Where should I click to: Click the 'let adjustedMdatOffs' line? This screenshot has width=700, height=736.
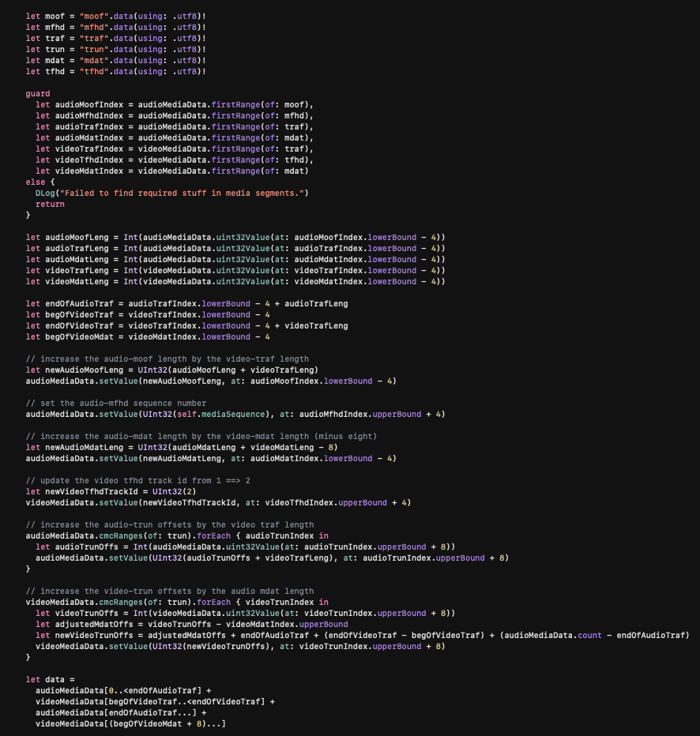[191, 625]
